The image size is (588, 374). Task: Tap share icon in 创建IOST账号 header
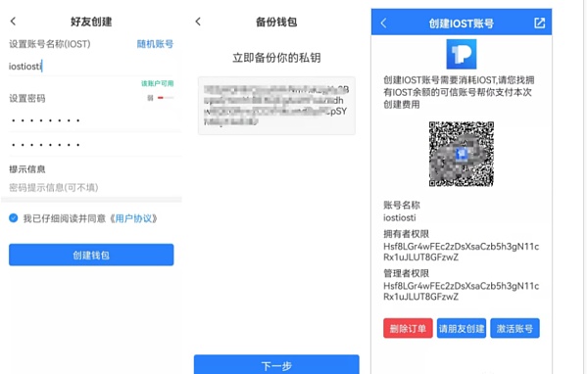(x=539, y=23)
